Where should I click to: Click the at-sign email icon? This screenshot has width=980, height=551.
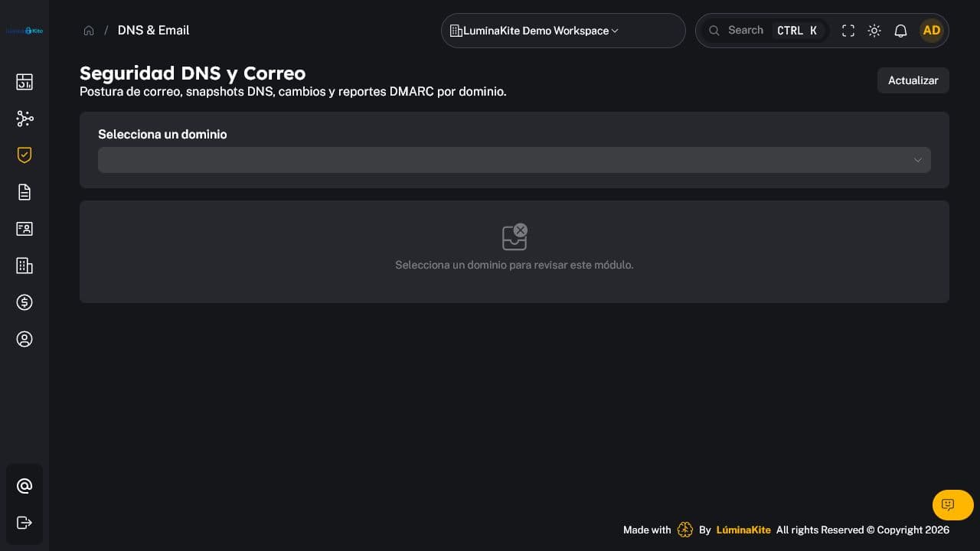click(24, 486)
